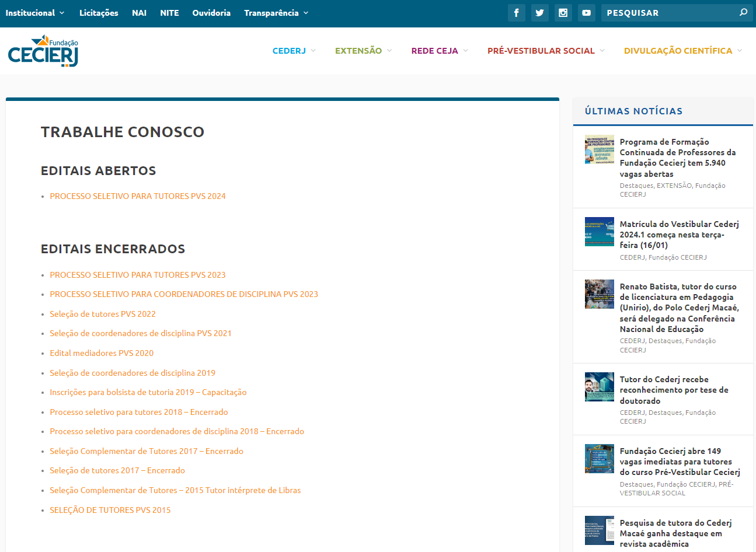Screen dimensions: 756x552
Task: Expand the CEDERJ navigation dropdown
Action: [294, 51]
